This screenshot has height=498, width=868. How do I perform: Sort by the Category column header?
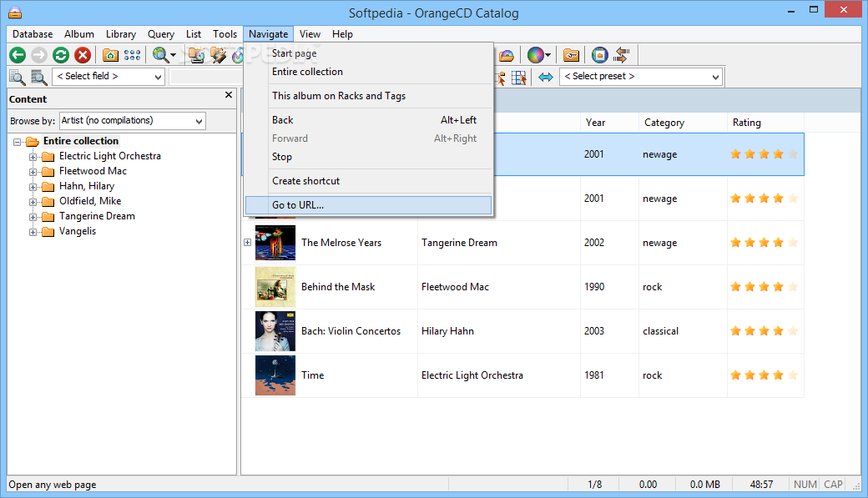click(x=683, y=123)
